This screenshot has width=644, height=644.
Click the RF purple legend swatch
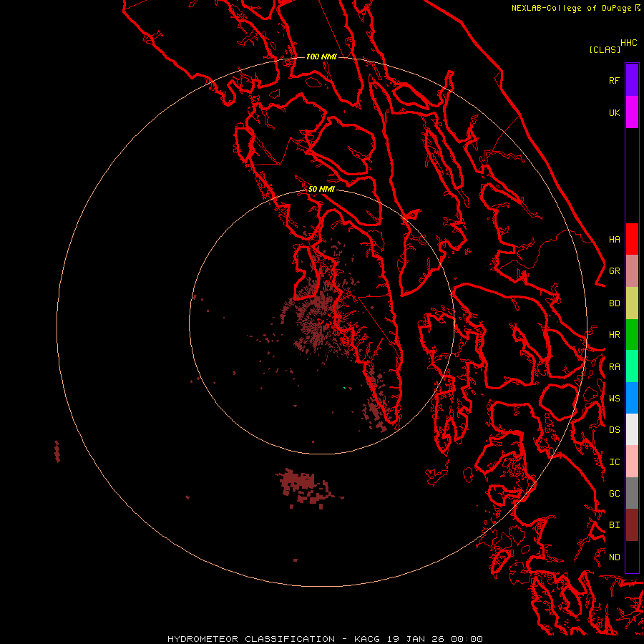(x=632, y=80)
